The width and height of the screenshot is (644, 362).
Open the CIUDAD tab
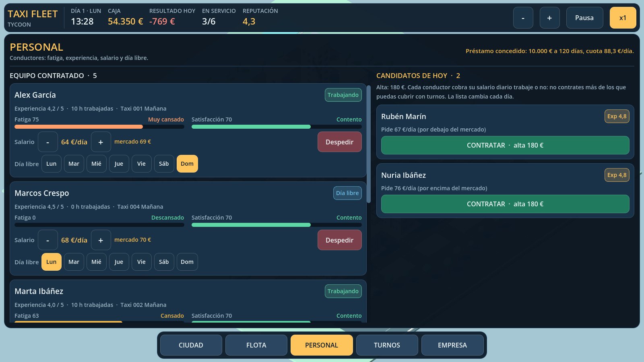[x=191, y=345]
